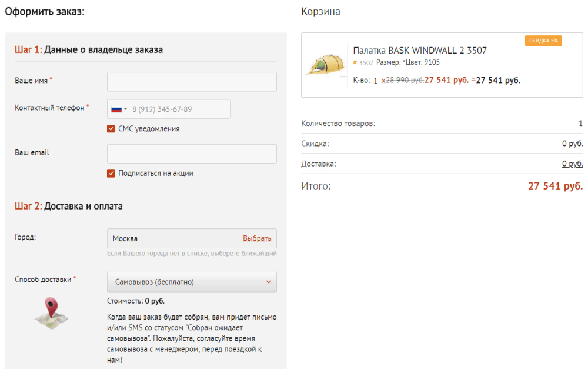Click the Скидка 0 руб. value
Viewport: 588px width, 369px height.
tap(572, 144)
